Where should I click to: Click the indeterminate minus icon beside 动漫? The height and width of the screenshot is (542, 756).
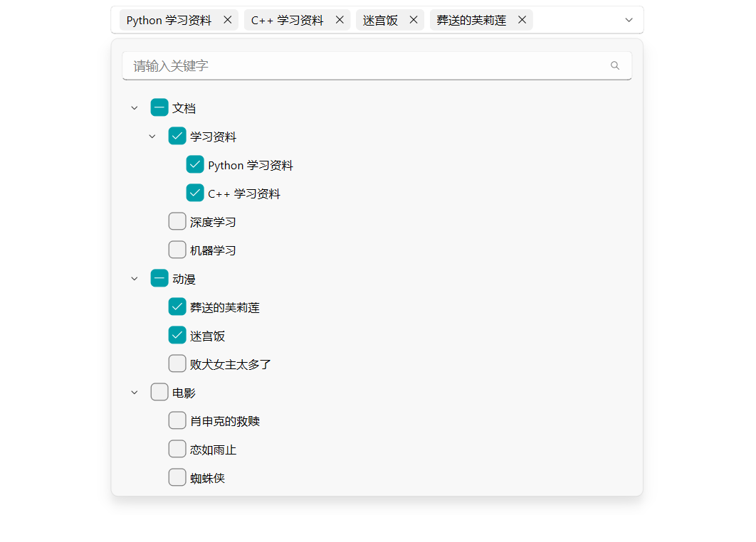[159, 278]
